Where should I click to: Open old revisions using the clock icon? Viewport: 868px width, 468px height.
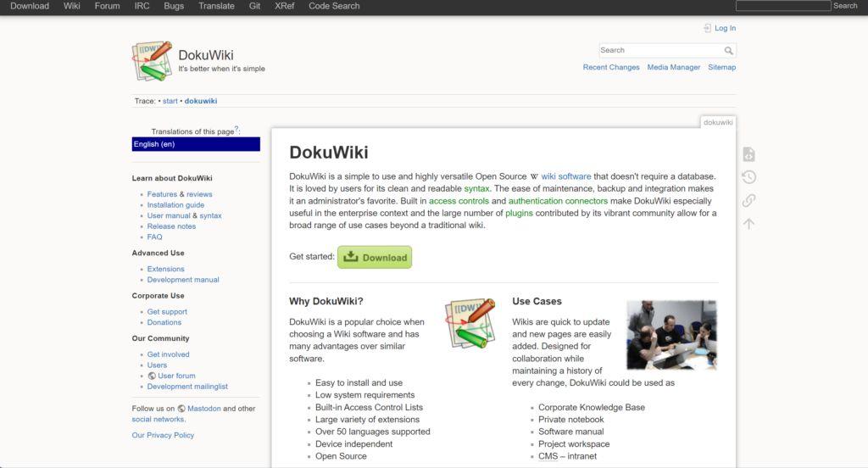(x=748, y=176)
